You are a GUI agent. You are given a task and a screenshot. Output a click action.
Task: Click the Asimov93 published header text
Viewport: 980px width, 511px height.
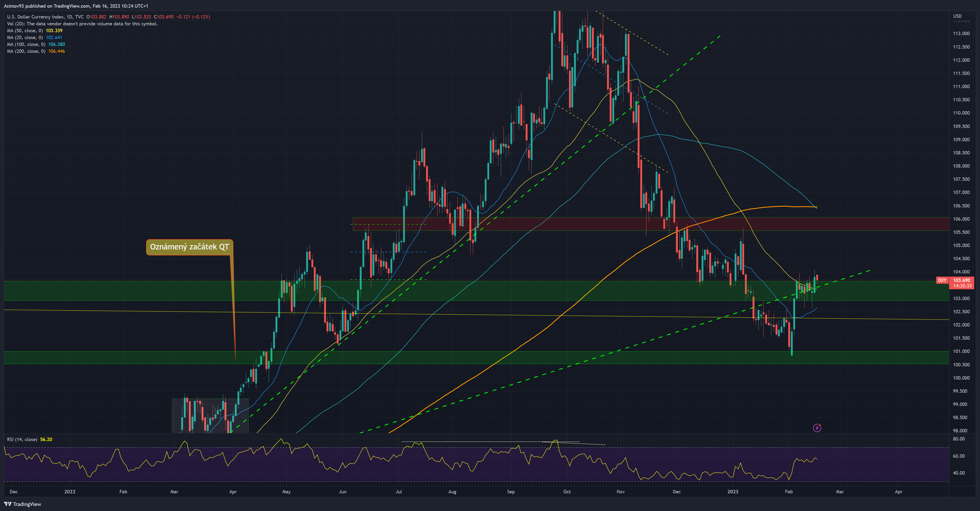click(x=76, y=6)
